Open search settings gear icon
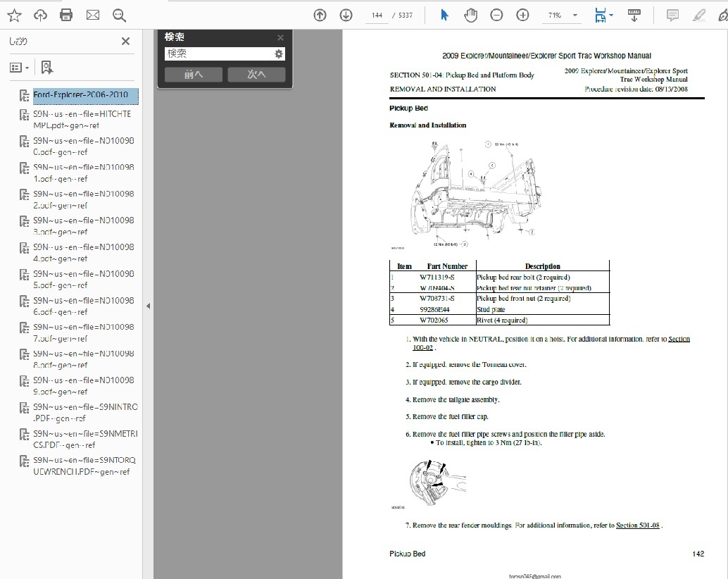 point(279,54)
